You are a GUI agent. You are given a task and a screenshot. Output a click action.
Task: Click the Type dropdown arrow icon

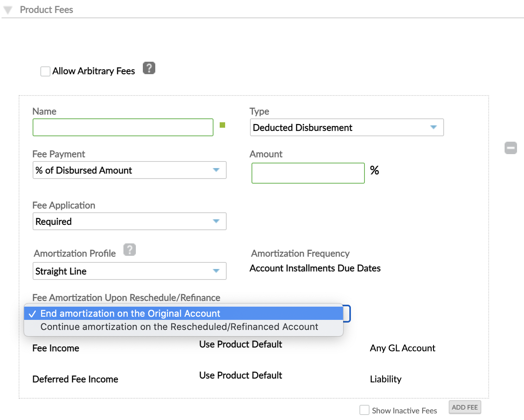[434, 127]
